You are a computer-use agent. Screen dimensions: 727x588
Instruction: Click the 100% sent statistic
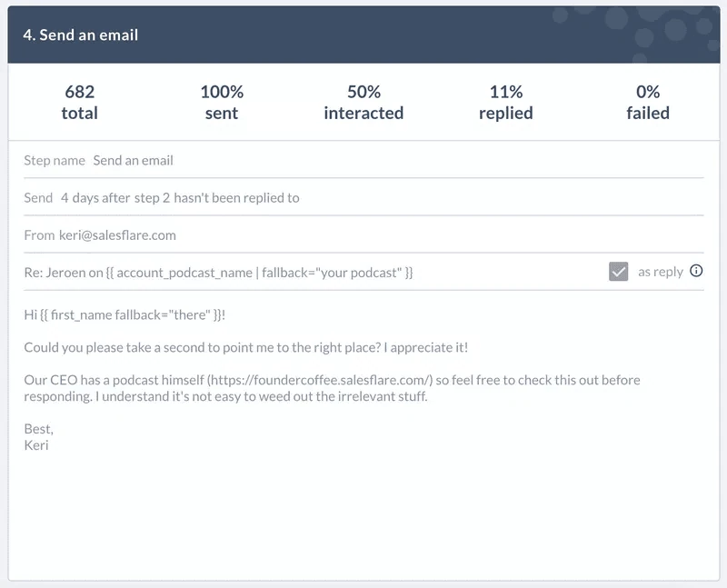pyautogui.click(x=222, y=102)
